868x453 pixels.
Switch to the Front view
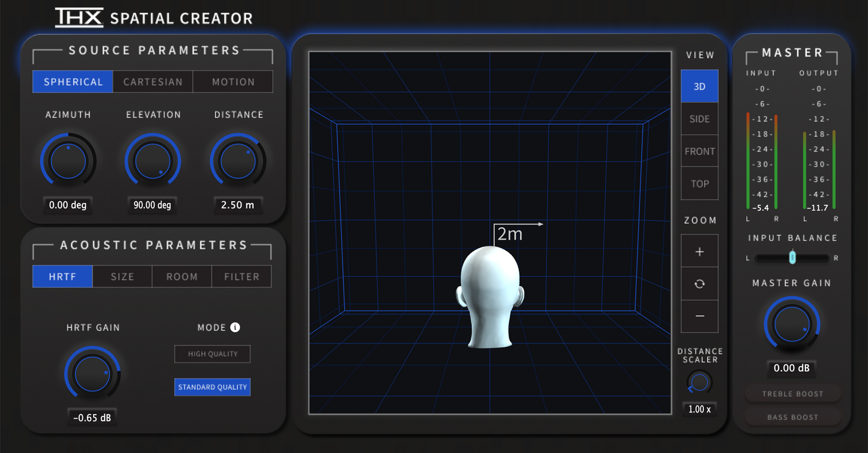tap(699, 151)
